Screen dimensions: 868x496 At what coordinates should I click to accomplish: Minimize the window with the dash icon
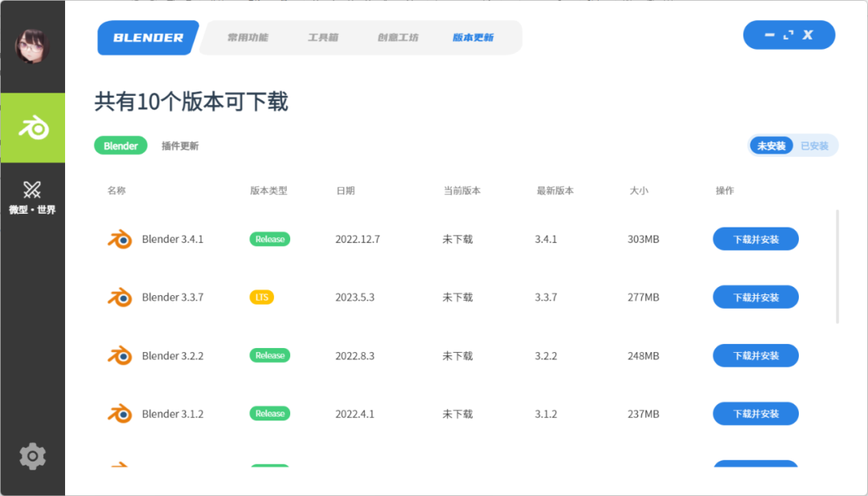pos(769,35)
